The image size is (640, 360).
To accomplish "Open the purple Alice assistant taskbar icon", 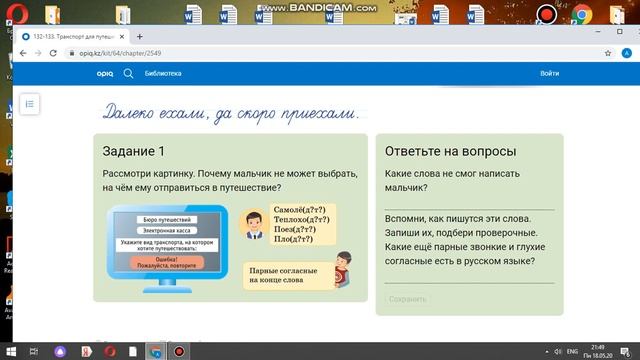I will [60, 351].
